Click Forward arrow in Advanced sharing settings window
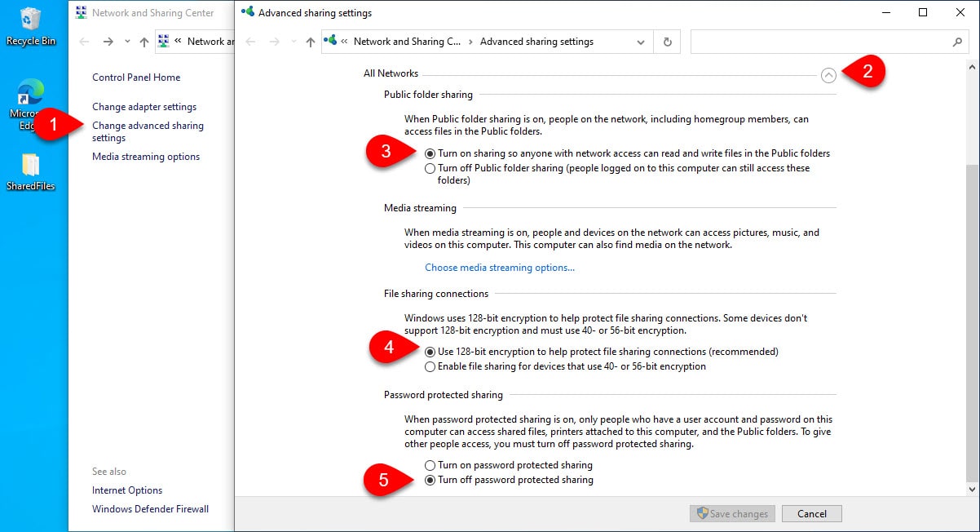980x532 pixels. click(274, 42)
